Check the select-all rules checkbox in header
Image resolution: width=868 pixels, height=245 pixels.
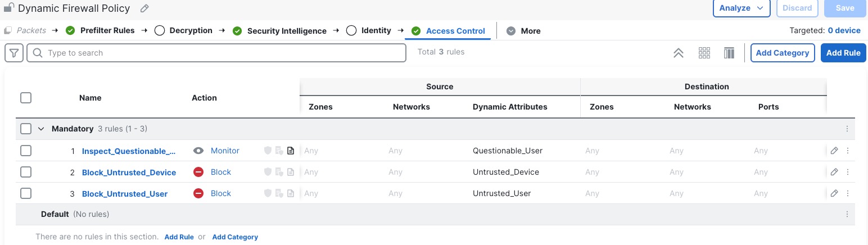point(26,98)
